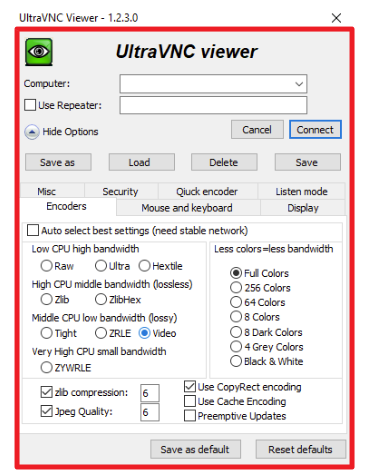Switch to the Security tab
Viewport: 367px width, 475px height.
coord(120,191)
